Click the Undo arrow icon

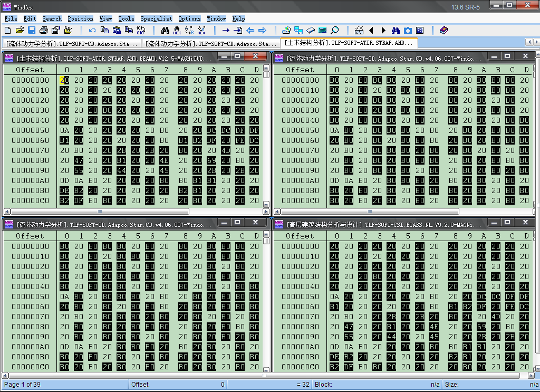point(92,30)
